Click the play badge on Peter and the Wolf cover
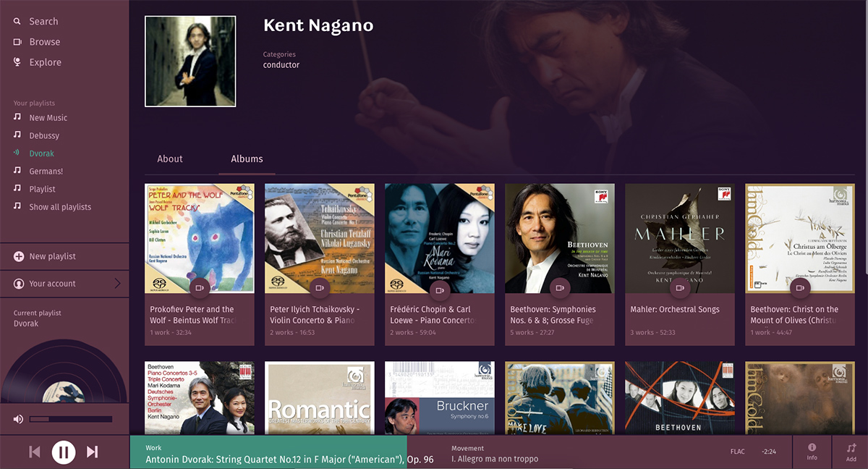 pyautogui.click(x=199, y=287)
